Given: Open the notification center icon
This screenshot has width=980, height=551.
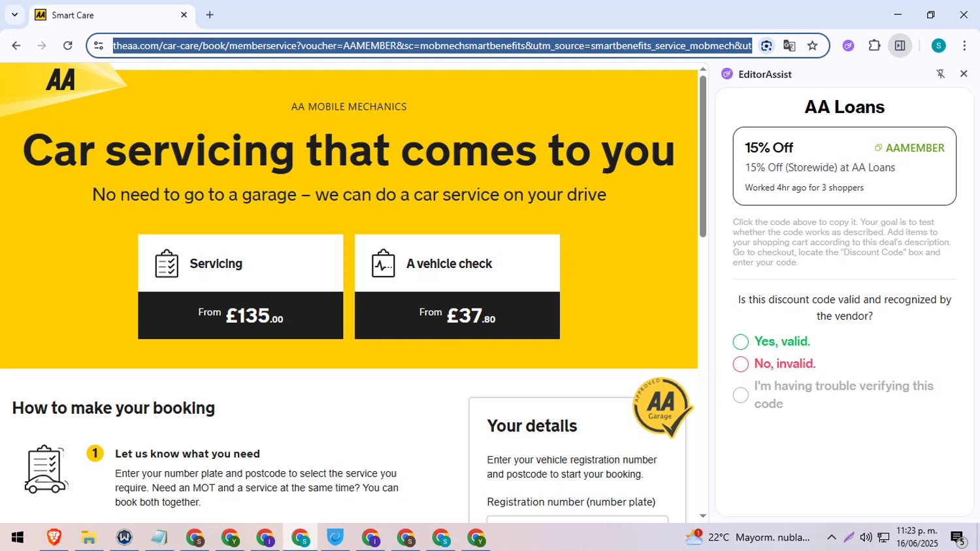Looking at the screenshot, I should [x=958, y=538].
